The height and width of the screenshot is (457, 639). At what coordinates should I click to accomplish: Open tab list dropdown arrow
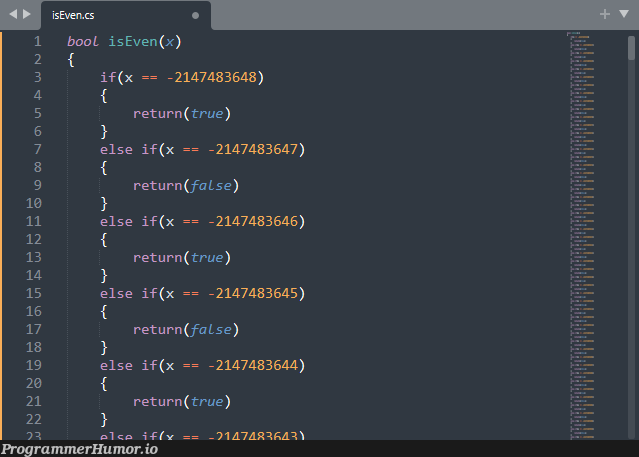[x=624, y=14]
